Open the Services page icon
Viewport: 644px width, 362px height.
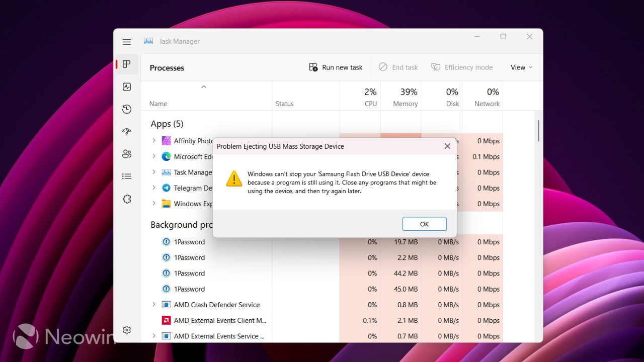(x=127, y=199)
